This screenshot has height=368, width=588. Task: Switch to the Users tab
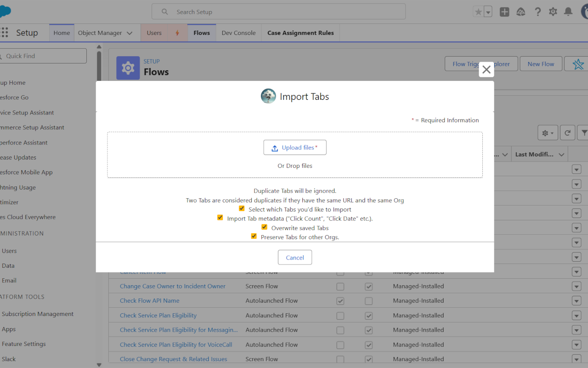pyautogui.click(x=154, y=33)
